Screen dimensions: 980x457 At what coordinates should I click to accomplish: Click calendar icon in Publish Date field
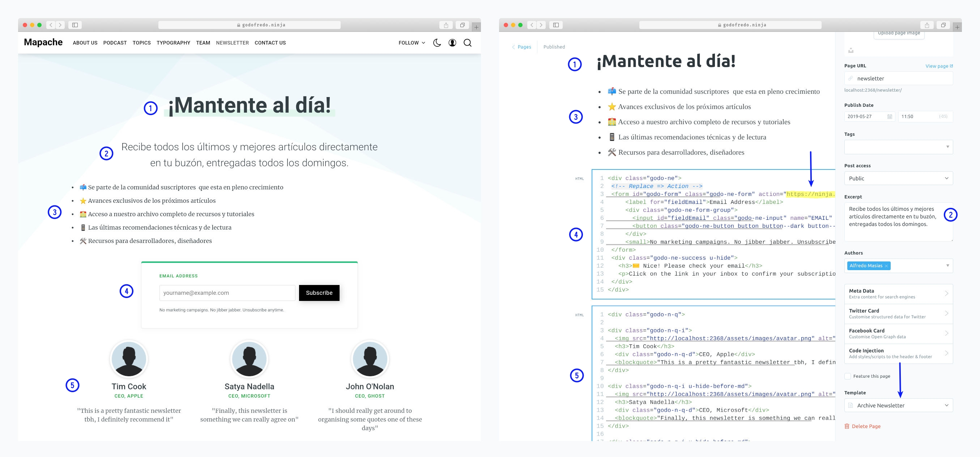(890, 117)
